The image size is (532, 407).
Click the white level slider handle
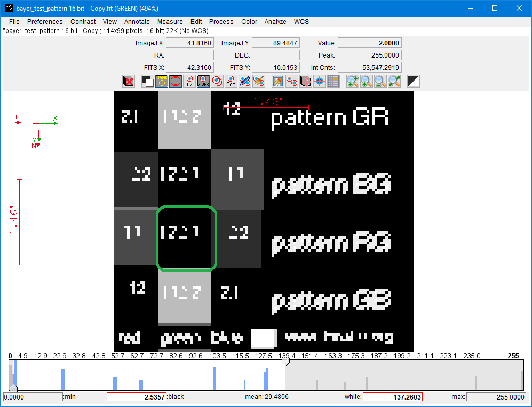pyautogui.click(x=285, y=362)
